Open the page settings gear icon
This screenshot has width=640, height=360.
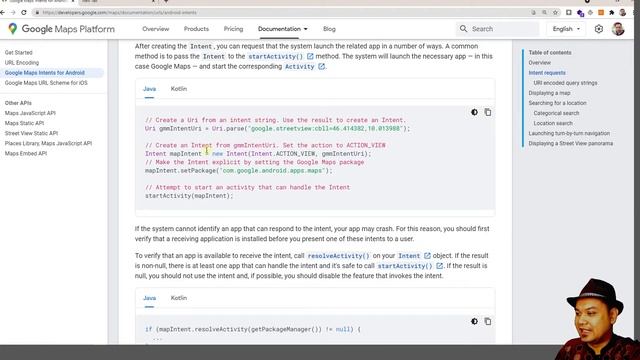click(598, 29)
